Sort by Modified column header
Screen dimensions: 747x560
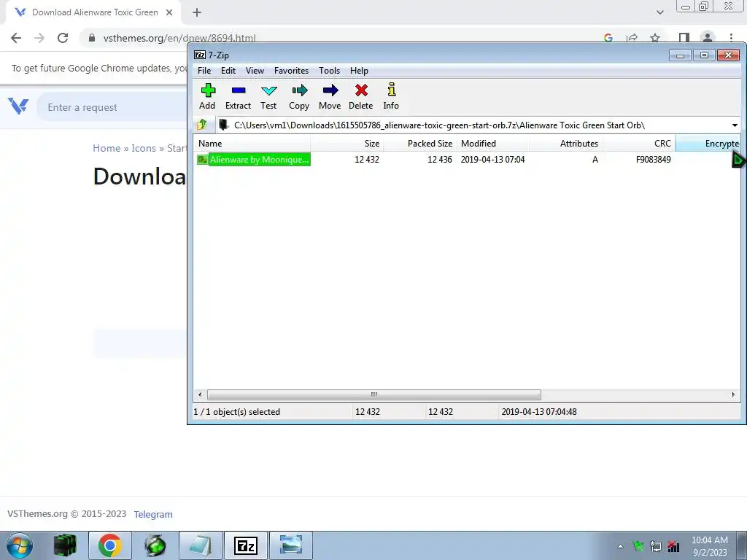tap(492, 144)
